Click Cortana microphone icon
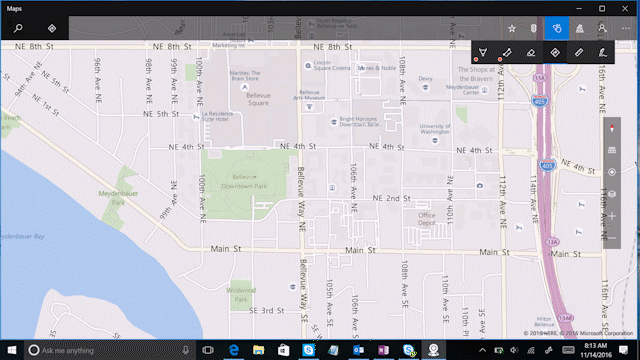 tap(186, 350)
